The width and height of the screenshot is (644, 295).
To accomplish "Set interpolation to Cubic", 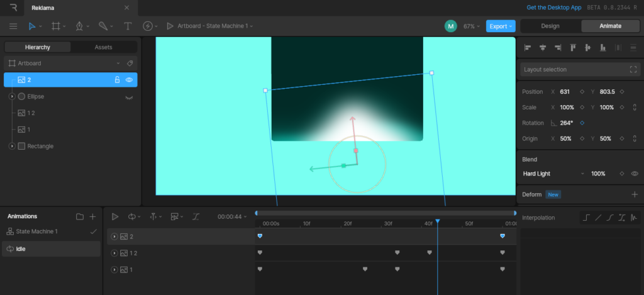I will (x=610, y=218).
